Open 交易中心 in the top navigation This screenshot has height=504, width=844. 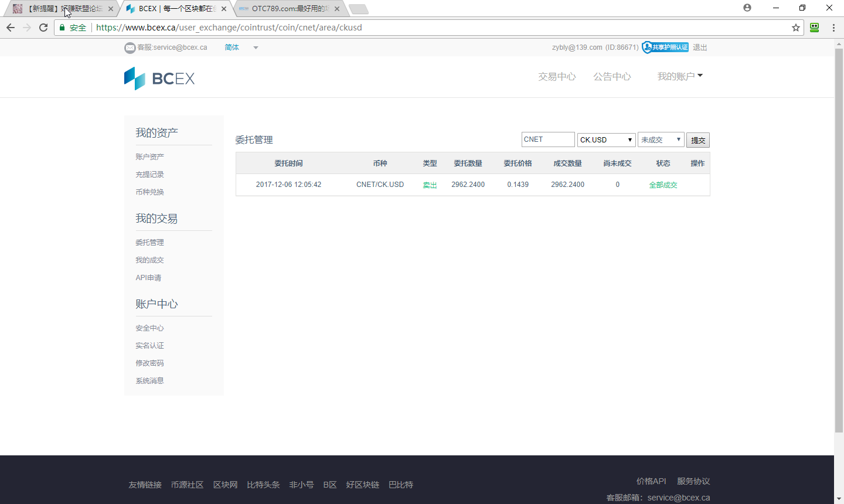[x=557, y=77]
